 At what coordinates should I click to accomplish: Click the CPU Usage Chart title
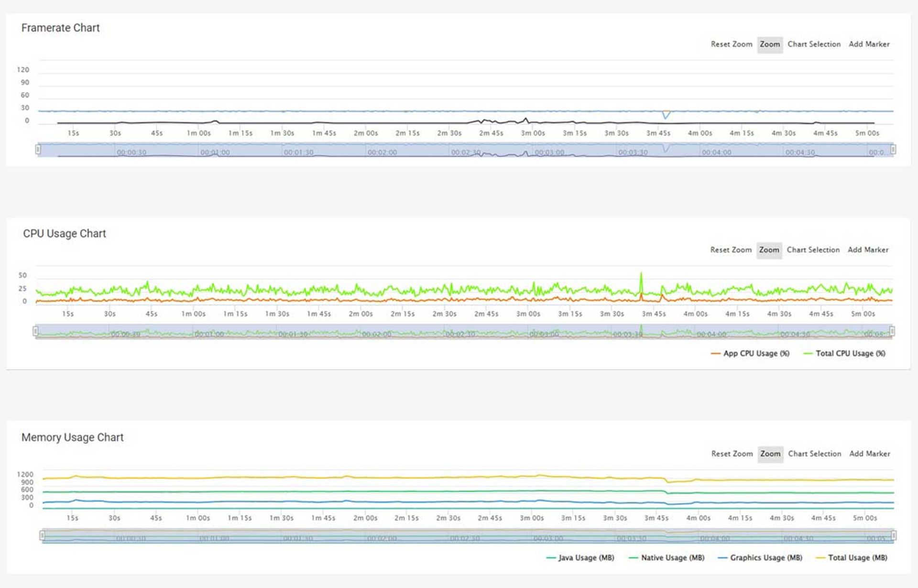[x=65, y=233]
